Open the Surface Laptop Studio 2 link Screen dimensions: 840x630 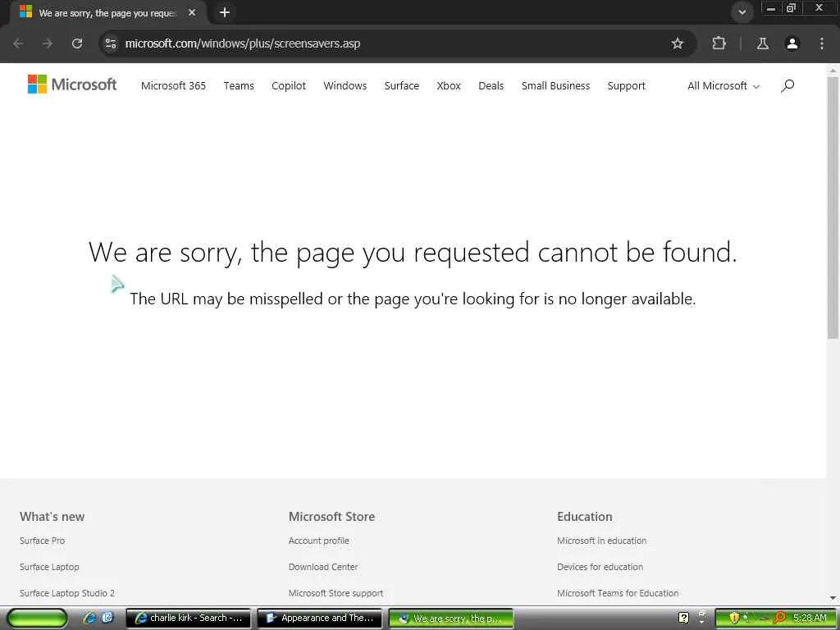67,593
